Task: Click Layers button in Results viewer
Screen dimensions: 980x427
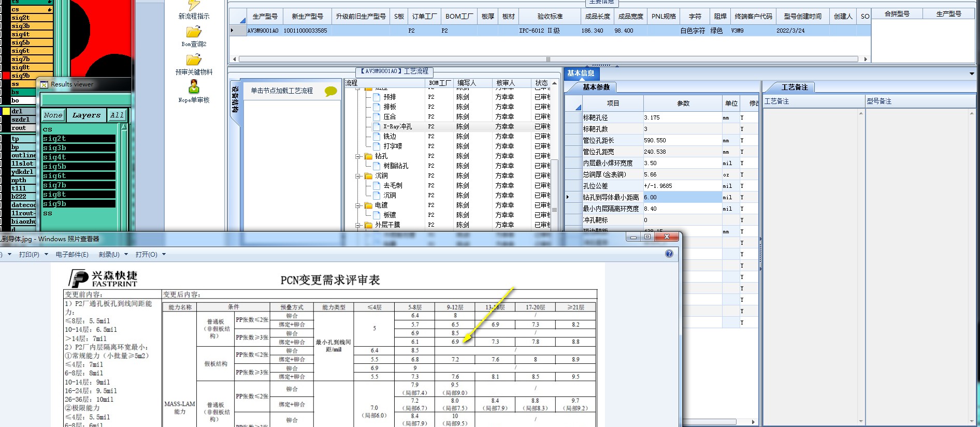Action: tap(86, 115)
